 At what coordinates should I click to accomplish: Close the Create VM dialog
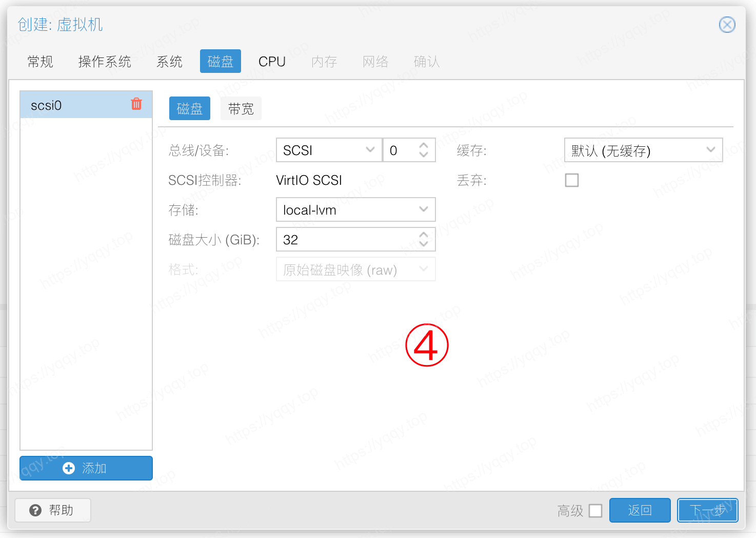tap(727, 25)
